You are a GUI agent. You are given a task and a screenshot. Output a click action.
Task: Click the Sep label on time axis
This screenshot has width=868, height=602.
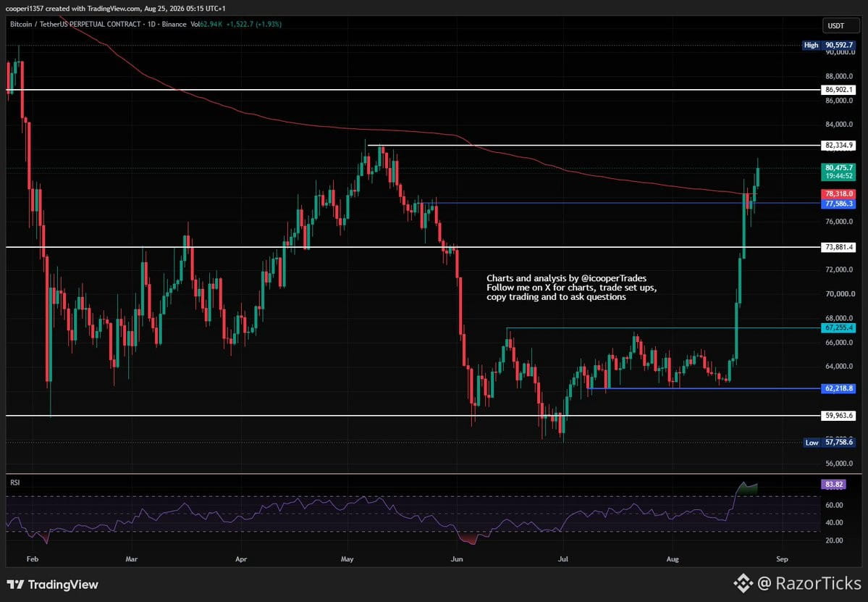(x=782, y=559)
